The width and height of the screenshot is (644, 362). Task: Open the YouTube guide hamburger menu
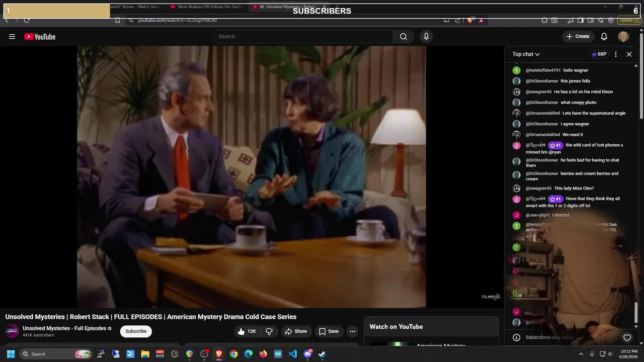click(12, 37)
